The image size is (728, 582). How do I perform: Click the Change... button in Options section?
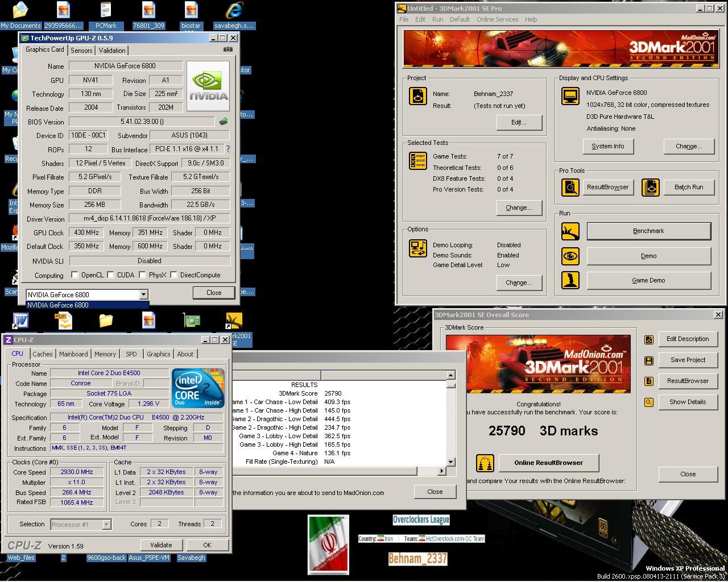pyautogui.click(x=519, y=282)
